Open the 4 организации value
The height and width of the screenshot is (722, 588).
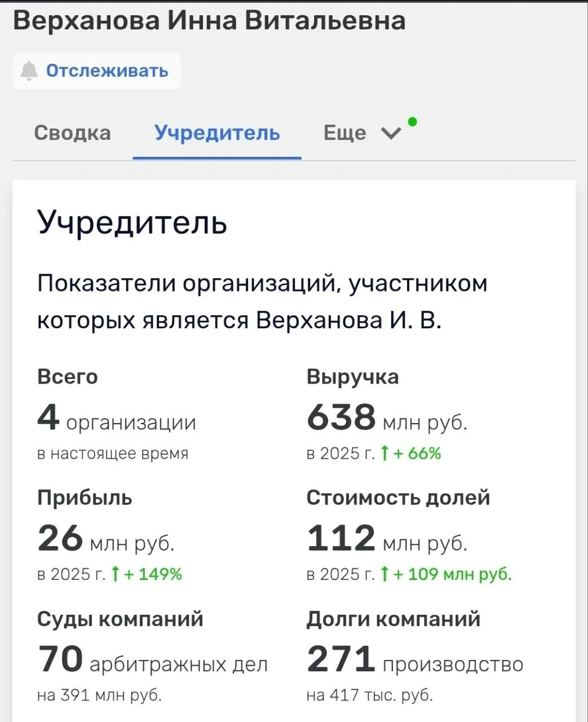pyautogui.click(x=117, y=419)
